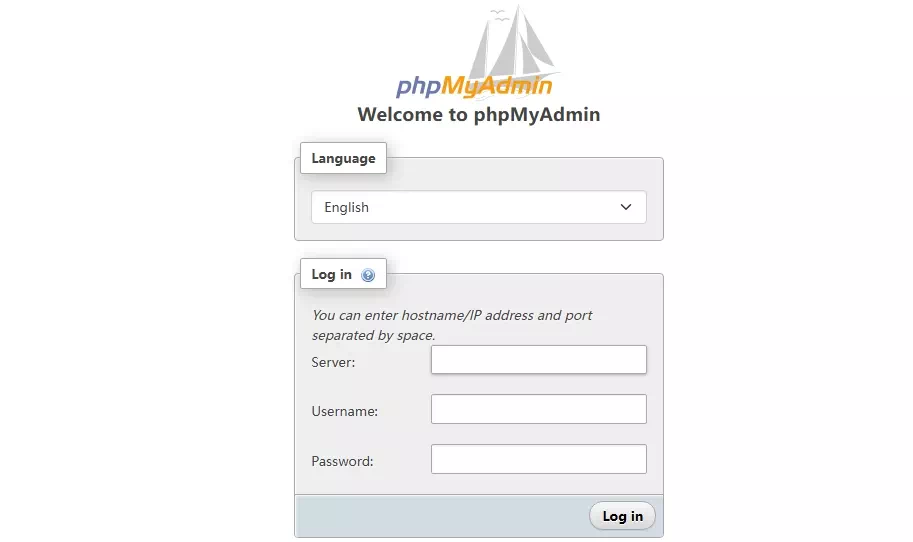Image resolution: width=913 pixels, height=542 pixels.
Task: Click the Username: field label
Action: tap(344, 411)
